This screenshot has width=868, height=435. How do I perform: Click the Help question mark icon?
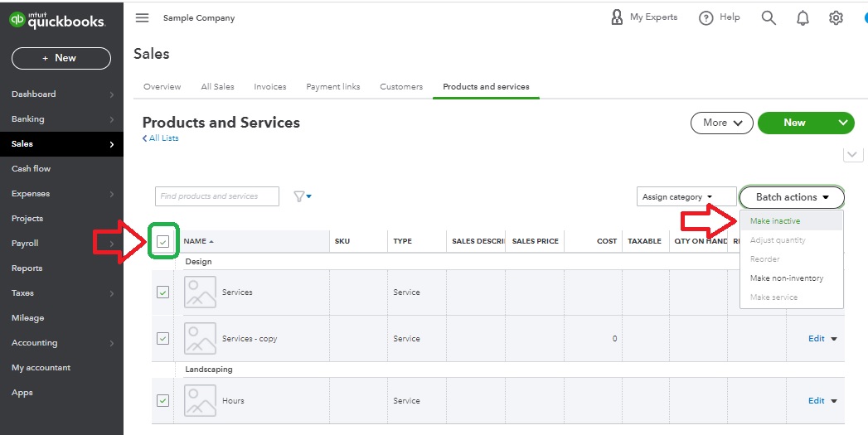pyautogui.click(x=706, y=18)
